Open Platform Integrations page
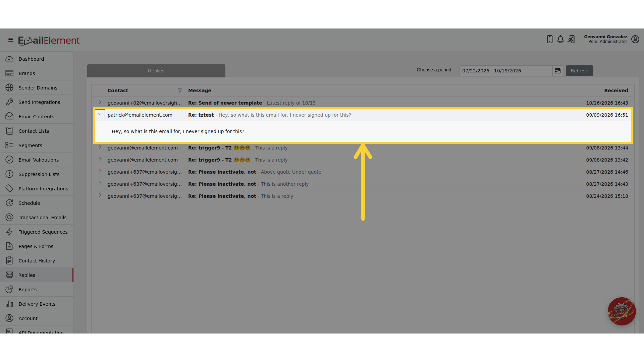 click(37, 189)
